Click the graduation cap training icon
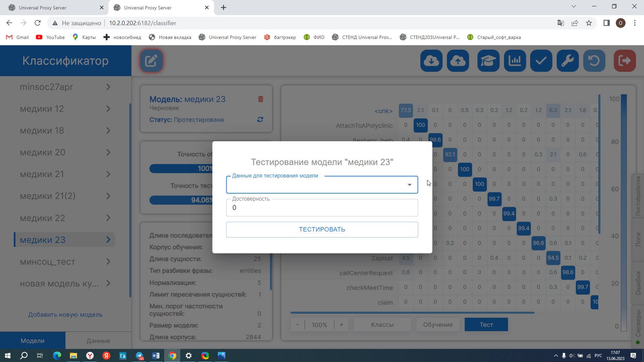The width and height of the screenshot is (644, 362). click(x=488, y=61)
